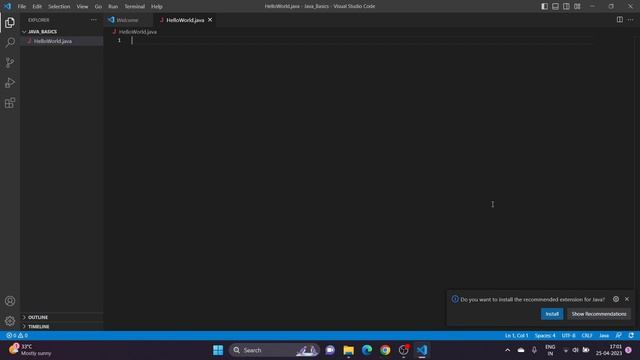Toggle the bottom panel layout icon
This screenshot has height=360, width=640.
click(556, 6)
